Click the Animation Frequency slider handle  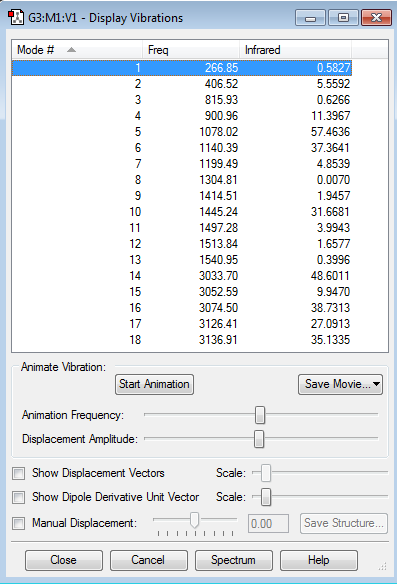click(260, 415)
